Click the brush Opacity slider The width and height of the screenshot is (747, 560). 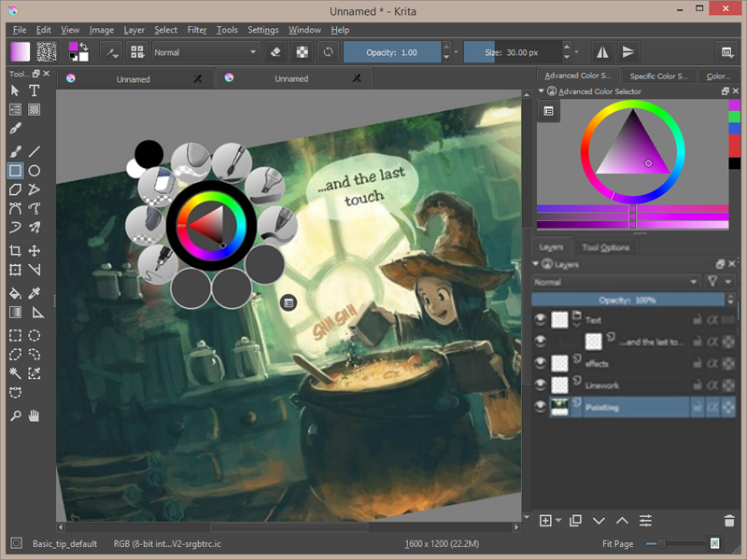click(x=394, y=52)
